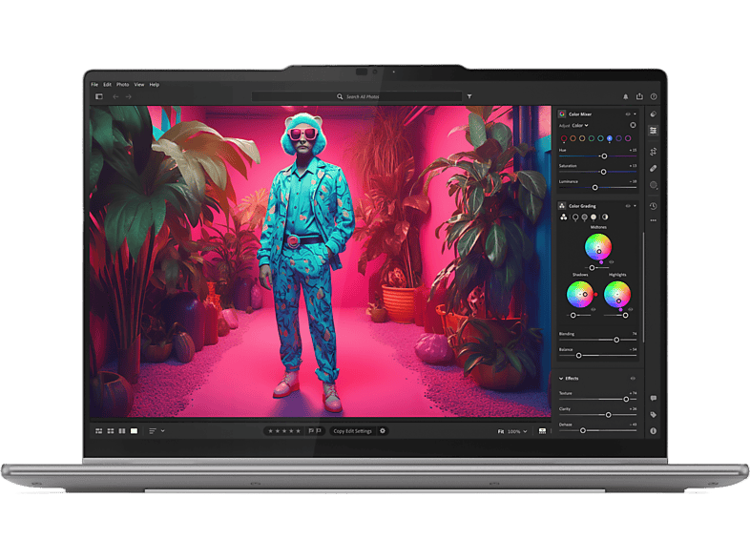Viewport: 750px width, 560px height.
Task: Open the File menu
Action: click(94, 85)
